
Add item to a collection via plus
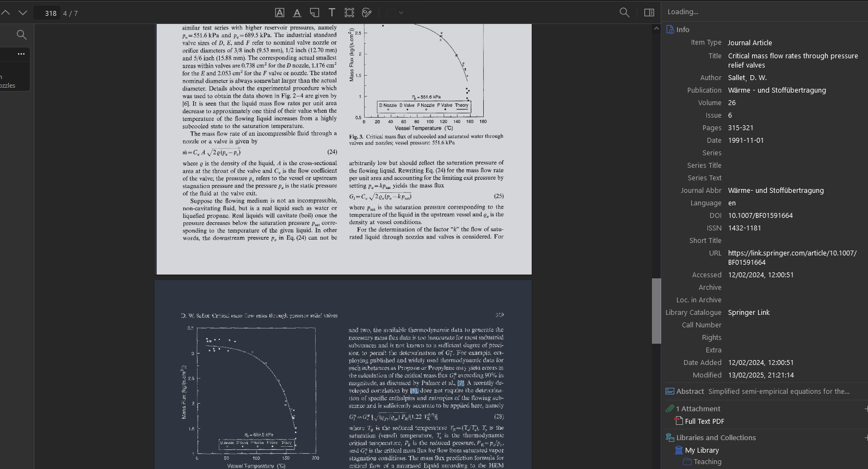pos(866,437)
